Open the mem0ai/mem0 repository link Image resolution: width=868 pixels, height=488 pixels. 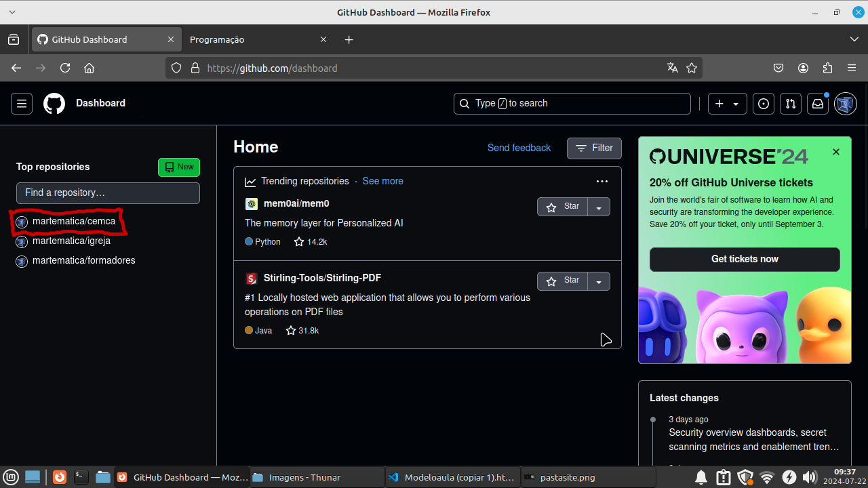coord(296,203)
